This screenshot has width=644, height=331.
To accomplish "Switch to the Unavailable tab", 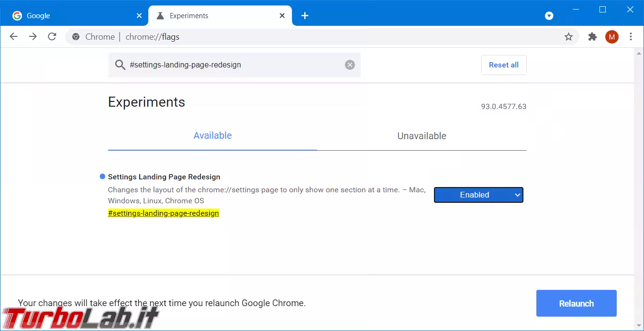I will pos(422,136).
